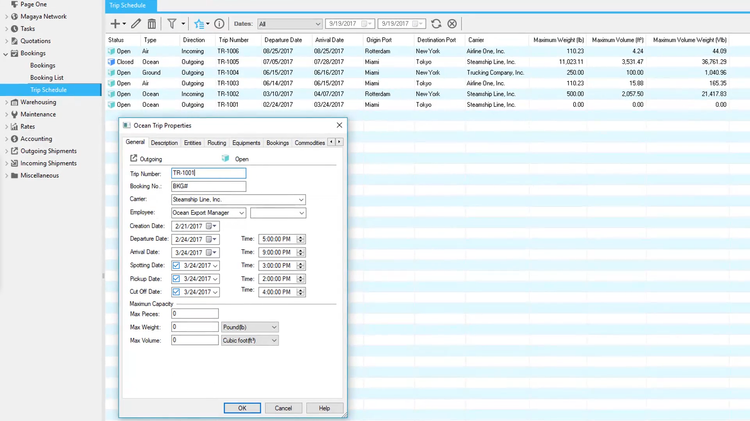Toggle the Spotting Date checkbox

[x=176, y=266]
